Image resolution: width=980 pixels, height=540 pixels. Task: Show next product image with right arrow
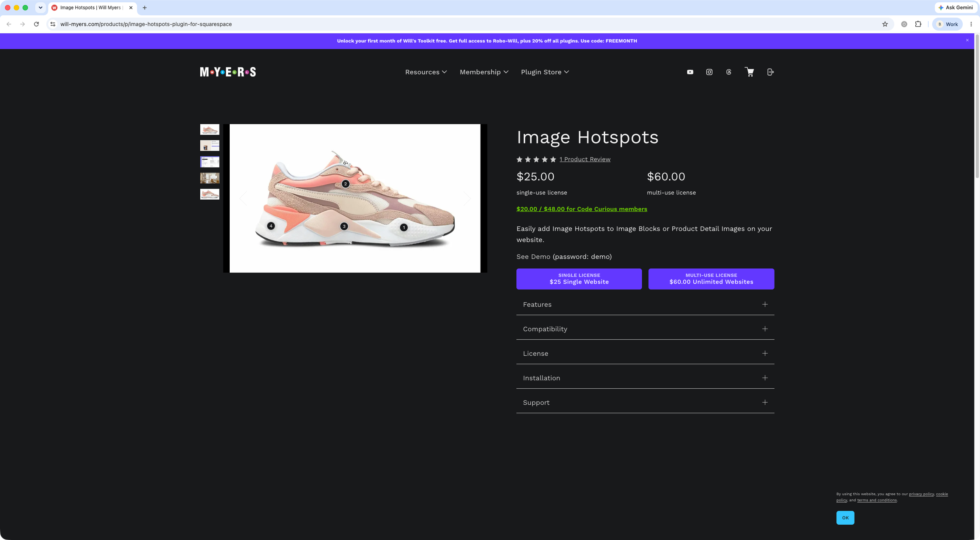click(466, 198)
